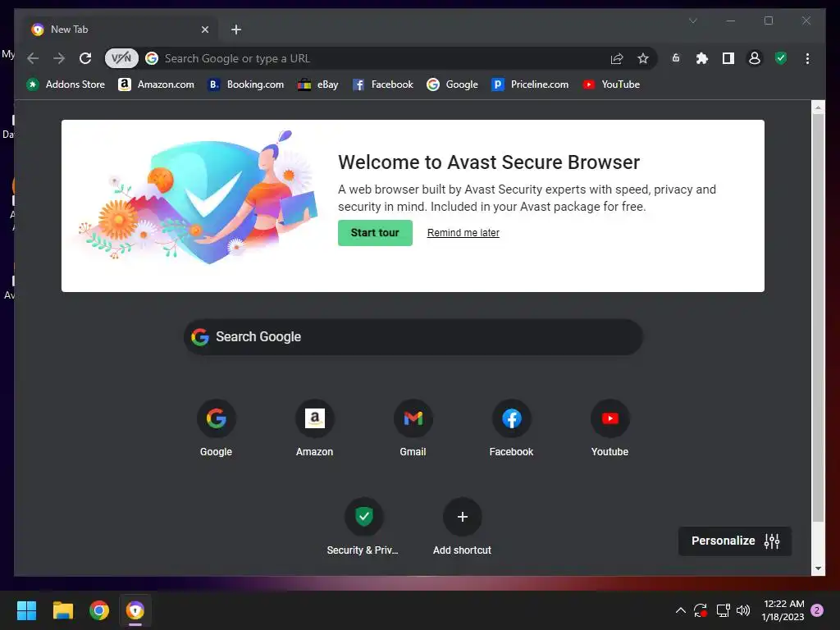Open File Explorer from the taskbar
This screenshot has width=840, height=630.
click(x=63, y=610)
